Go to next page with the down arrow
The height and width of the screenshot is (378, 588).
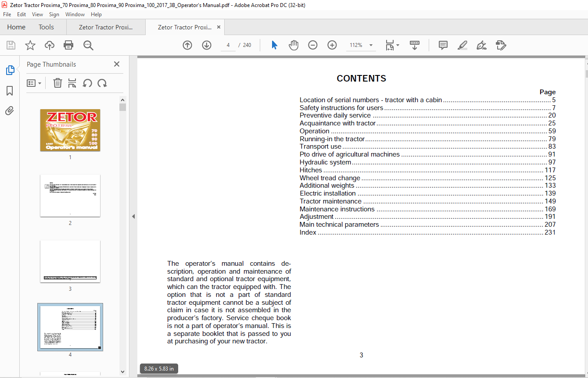207,45
